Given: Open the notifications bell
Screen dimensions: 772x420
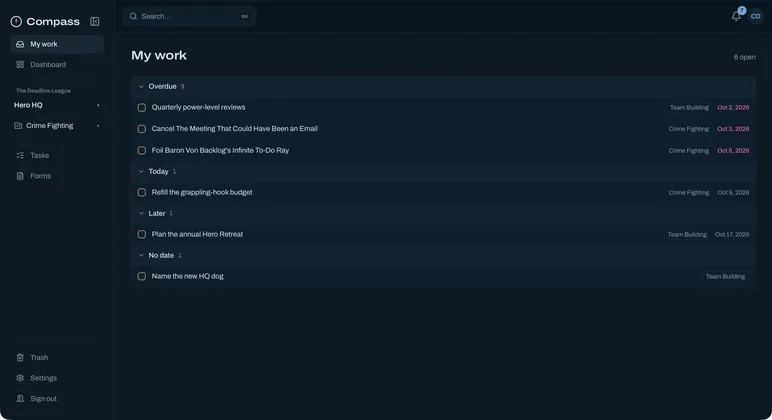Looking at the screenshot, I should click(x=736, y=16).
